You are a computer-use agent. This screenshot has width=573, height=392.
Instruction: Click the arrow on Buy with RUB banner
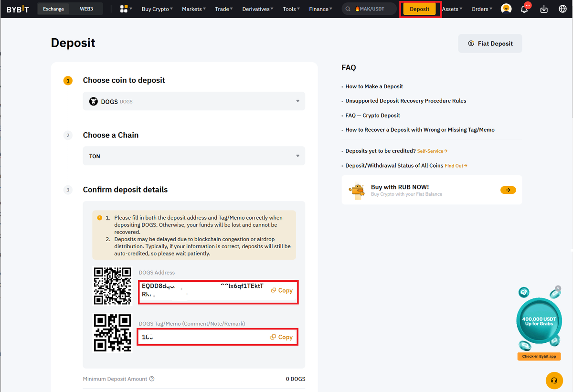pos(508,190)
